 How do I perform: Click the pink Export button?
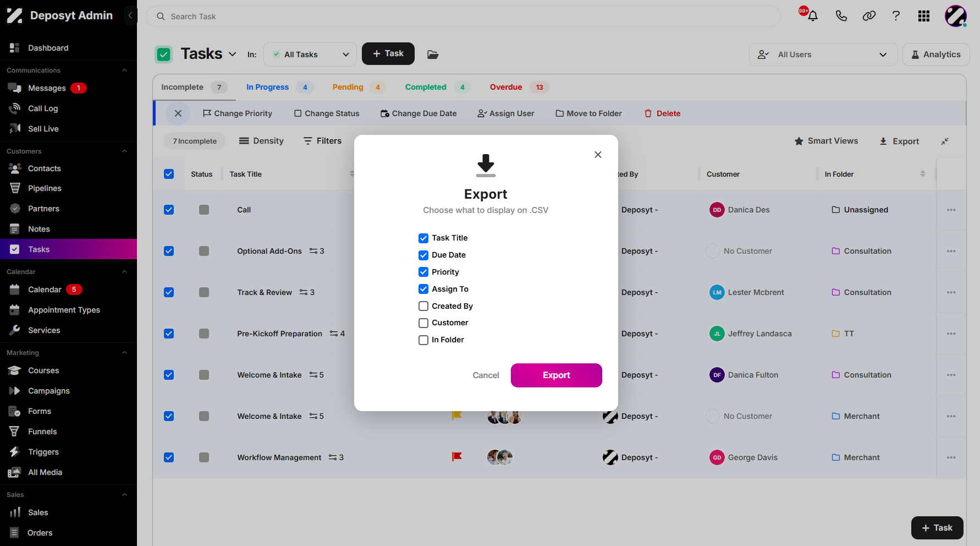556,375
